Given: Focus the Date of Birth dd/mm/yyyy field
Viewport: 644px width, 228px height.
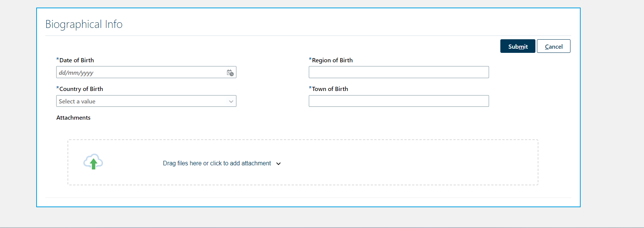Looking at the screenshot, I should point(141,72).
